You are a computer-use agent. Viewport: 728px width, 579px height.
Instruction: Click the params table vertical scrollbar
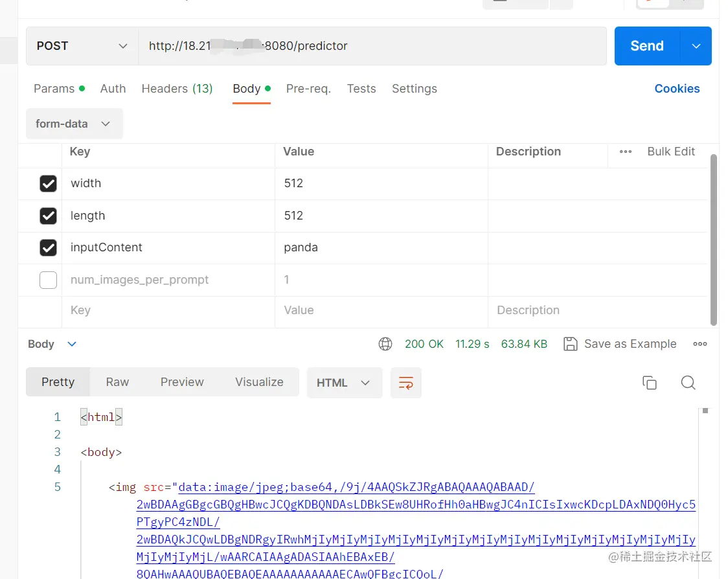point(714,240)
